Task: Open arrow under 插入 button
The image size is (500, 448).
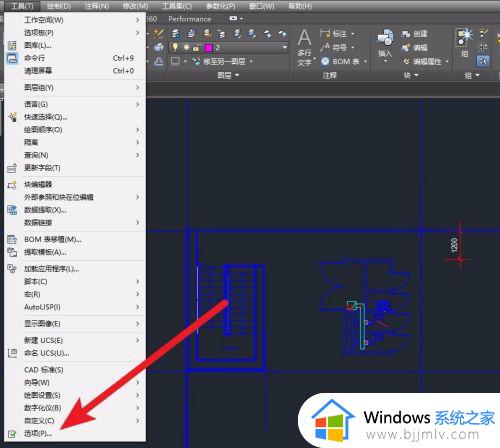Action: click(385, 61)
